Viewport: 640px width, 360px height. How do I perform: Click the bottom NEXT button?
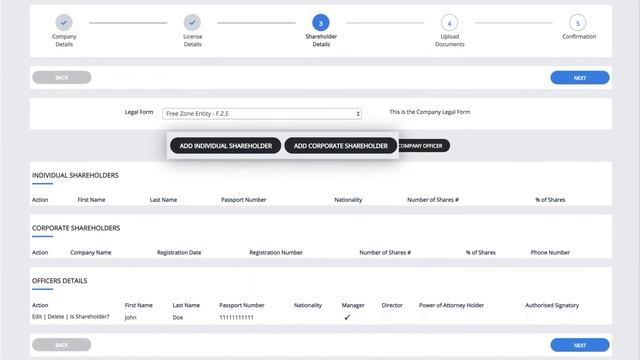(580, 345)
